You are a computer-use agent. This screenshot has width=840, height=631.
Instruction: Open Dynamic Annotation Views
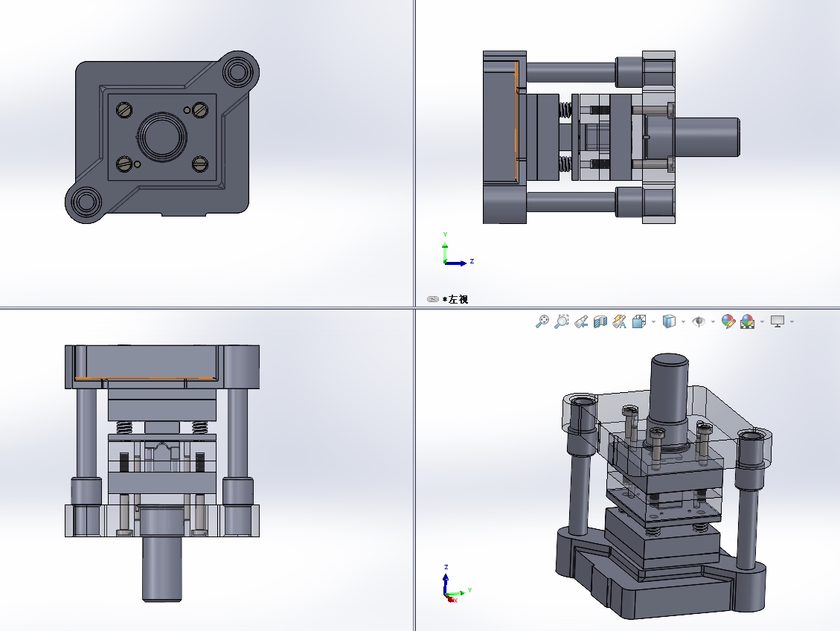click(619, 321)
